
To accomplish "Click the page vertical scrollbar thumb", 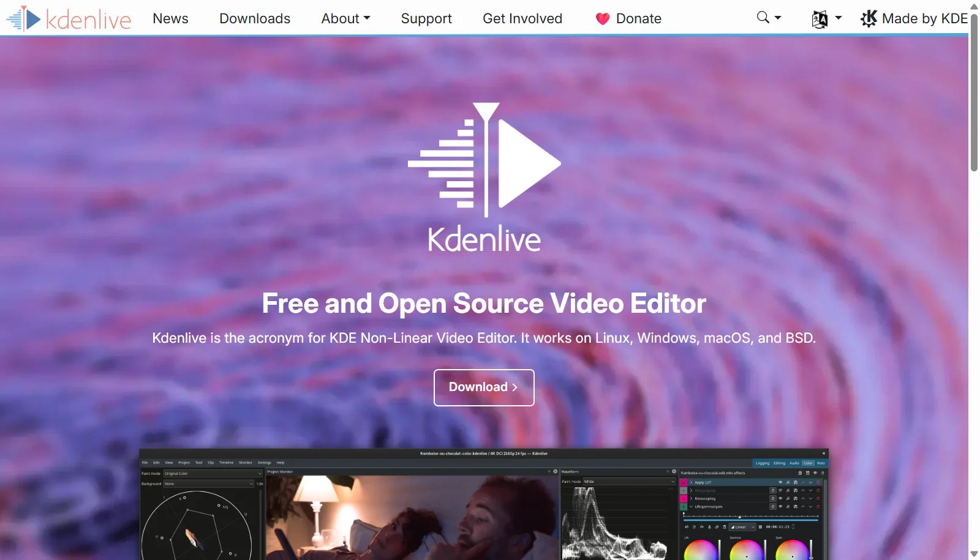I will point(974,92).
